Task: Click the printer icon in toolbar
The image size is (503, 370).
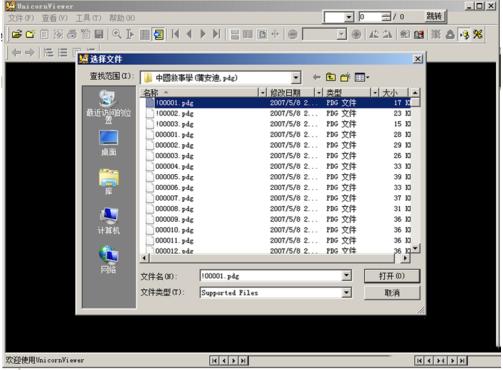Action: click(72, 34)
